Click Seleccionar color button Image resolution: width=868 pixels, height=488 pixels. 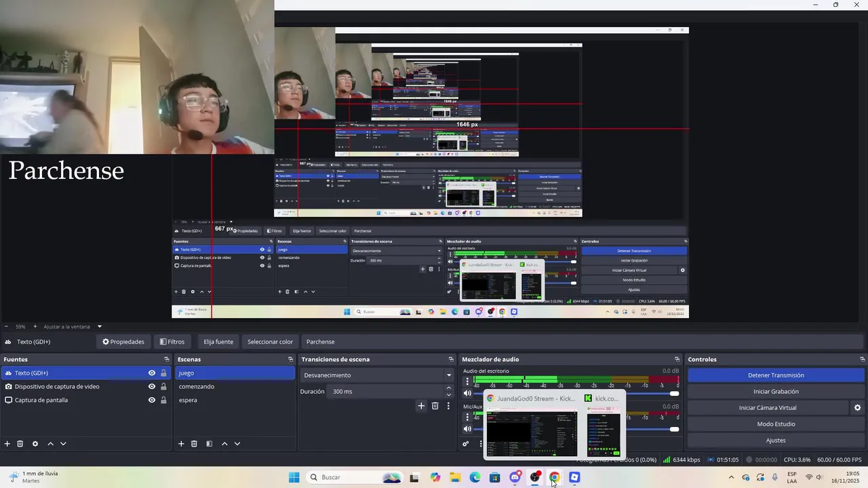pos(270,342)
